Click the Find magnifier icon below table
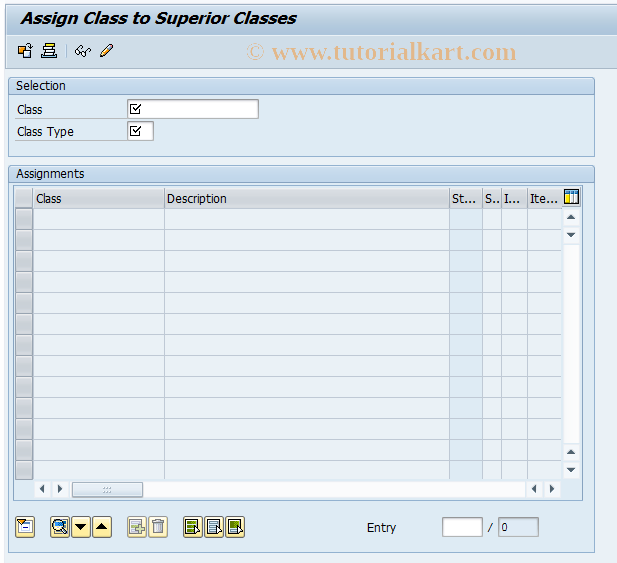This screenshot has width=617, height=563. point(60,527)
